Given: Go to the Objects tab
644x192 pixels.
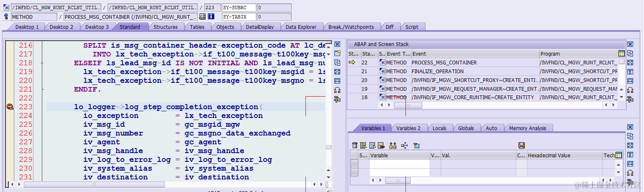Looking at the screenshot, I should pyautogui.click(x=225, y=27).
